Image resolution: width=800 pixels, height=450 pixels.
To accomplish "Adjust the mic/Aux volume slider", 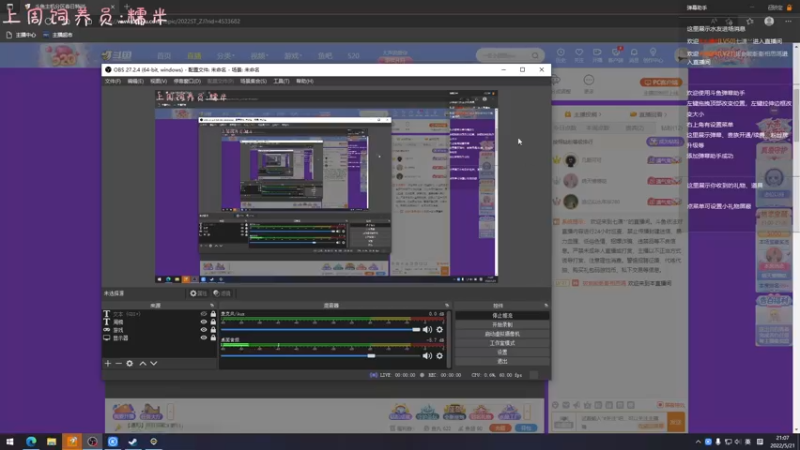I will (x=320, y=330).
